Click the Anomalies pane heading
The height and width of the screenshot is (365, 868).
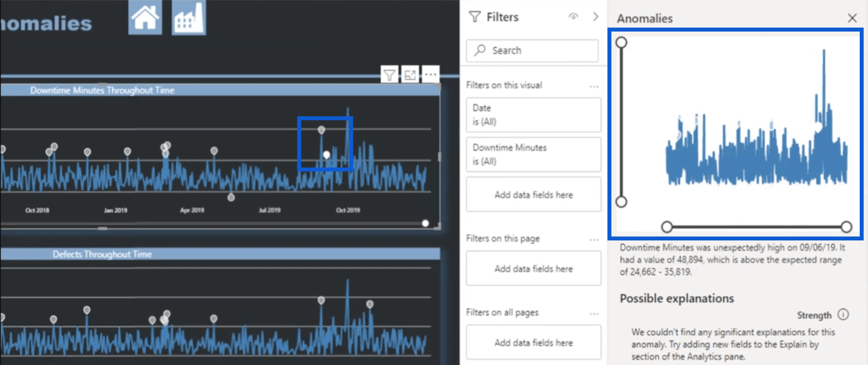645,19
